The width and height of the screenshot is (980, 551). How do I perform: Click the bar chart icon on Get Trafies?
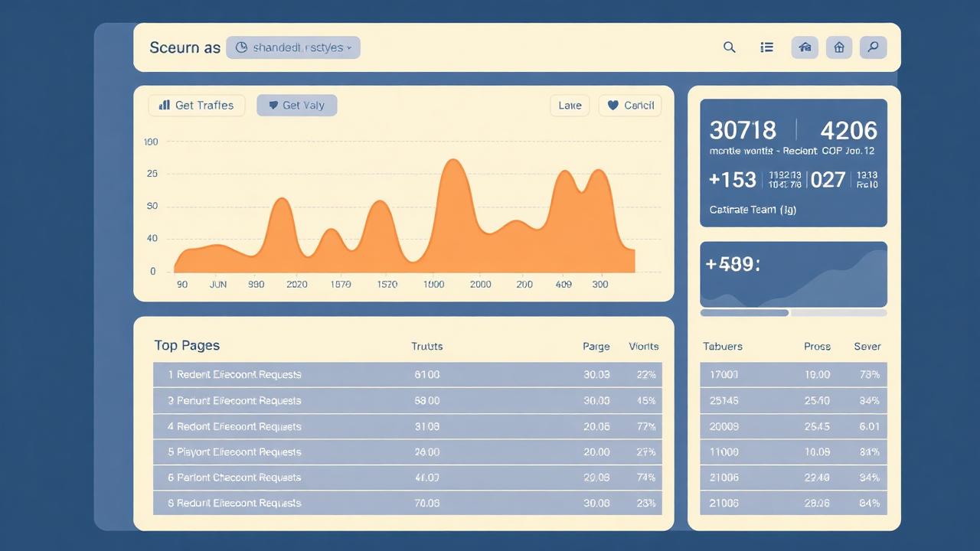[164, 105]
